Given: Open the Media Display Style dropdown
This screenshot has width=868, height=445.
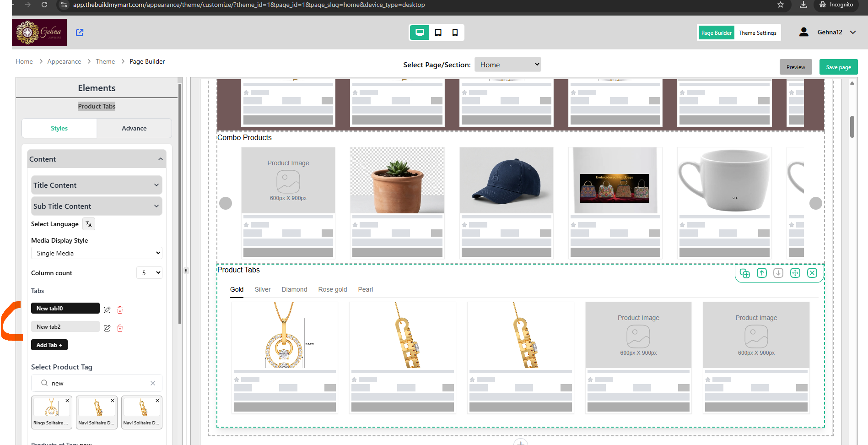Looking at the screenshot, I should coord(97,253).
